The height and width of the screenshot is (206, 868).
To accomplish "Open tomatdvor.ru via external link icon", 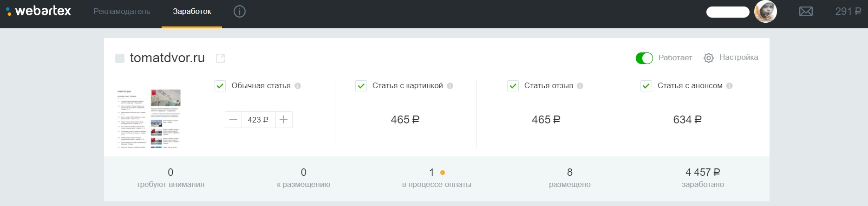I will (x=221, y=58).
